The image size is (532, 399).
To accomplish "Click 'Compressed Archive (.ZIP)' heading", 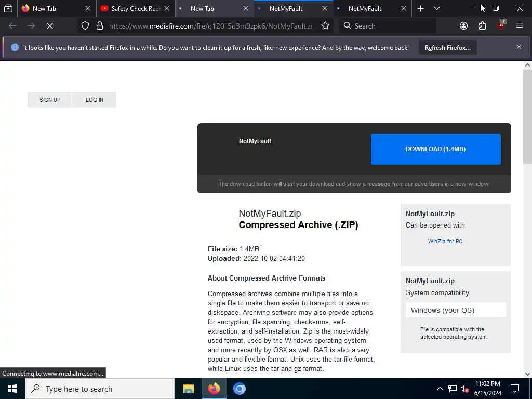I will (x=298, y=225).
